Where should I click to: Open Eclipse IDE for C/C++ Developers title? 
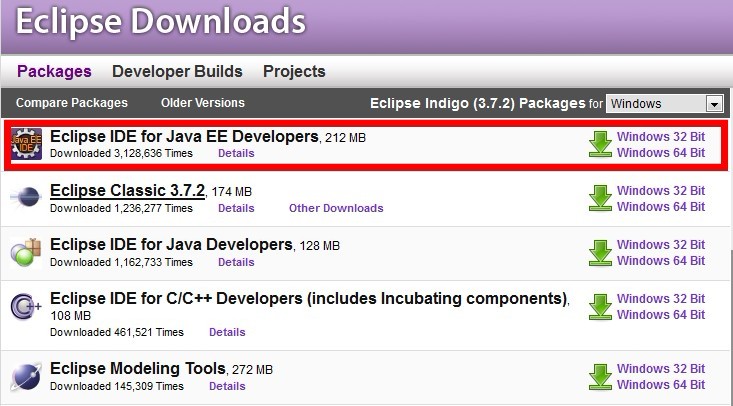pyautogui.click(x=309, y=298)
